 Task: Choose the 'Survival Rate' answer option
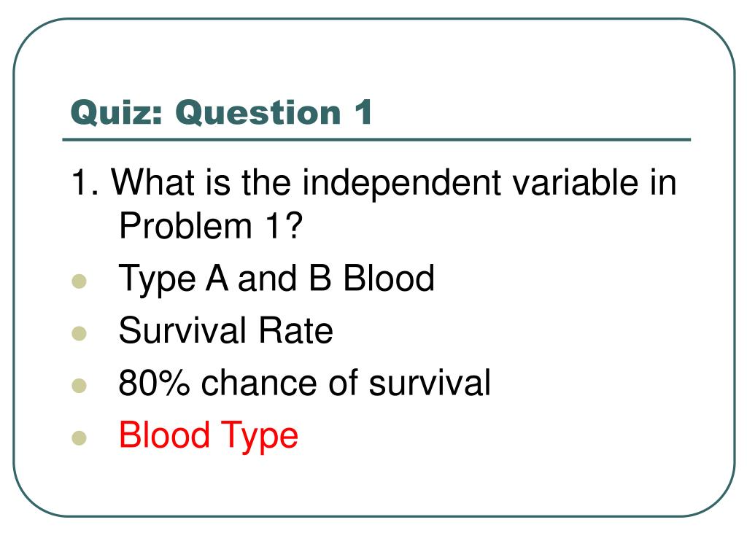click(226, 330)
